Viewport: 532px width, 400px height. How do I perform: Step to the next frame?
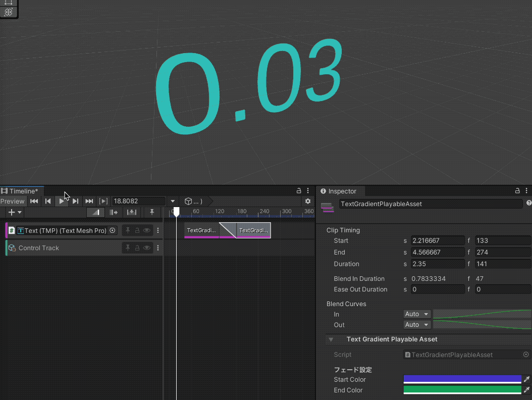click(75, 201)
